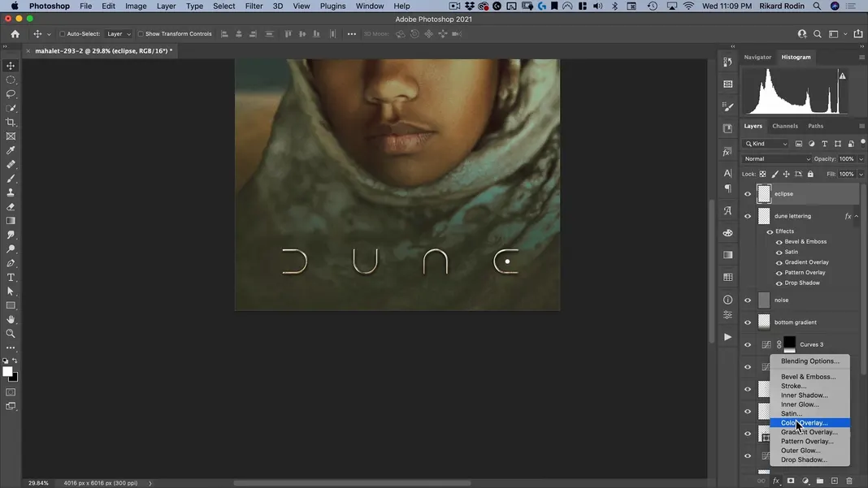The height and width of the screenshot is (488, 868).
Task: Select the Hand tool
Action: point(11,320)
